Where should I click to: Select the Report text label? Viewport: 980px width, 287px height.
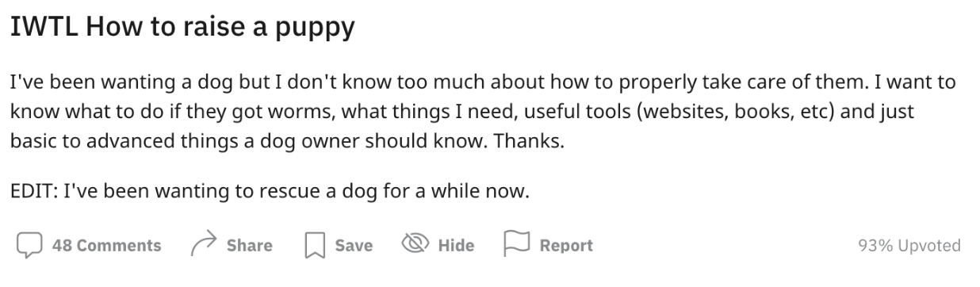(x=566, y=246)
